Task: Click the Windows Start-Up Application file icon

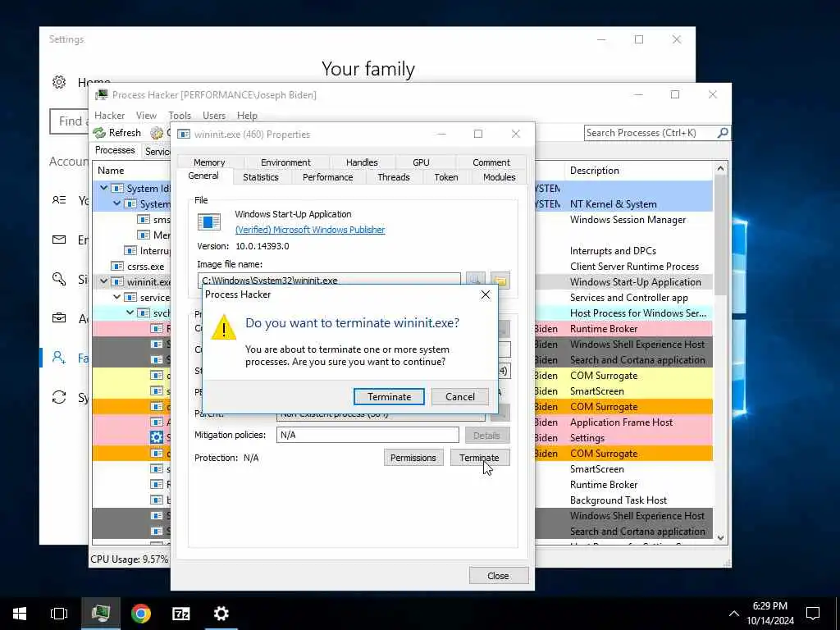Action: tap(209, 221)
